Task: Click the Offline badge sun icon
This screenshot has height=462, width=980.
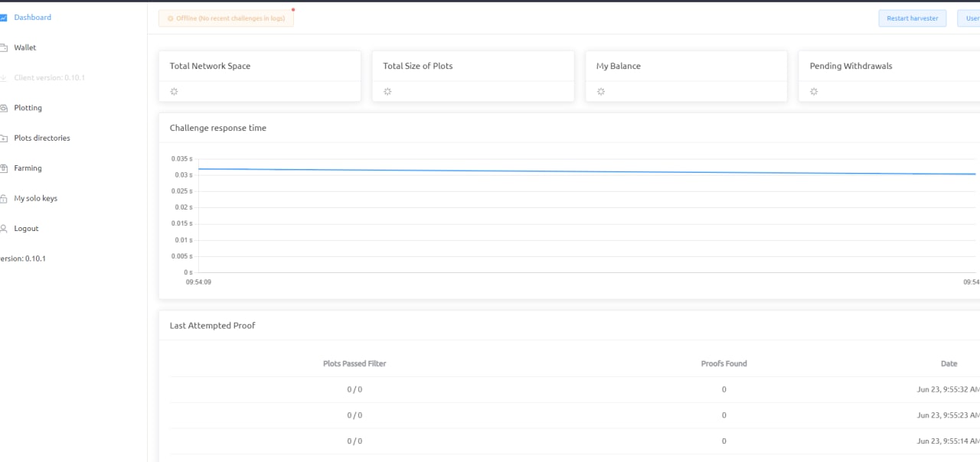Action: [170, 18]
